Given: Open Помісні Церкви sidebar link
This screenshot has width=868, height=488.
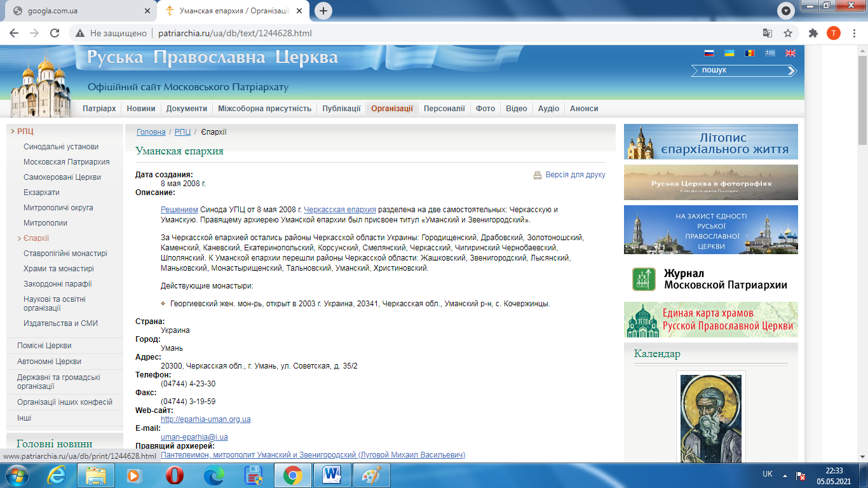Looking at the screenshot, I should click(44, 346).
